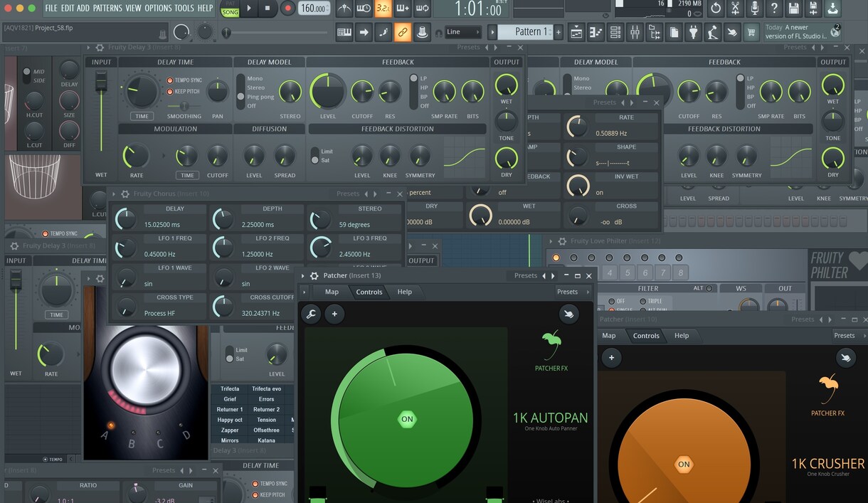Click the plus icon in Patcher Insert 13
Image resolution: width=868 pixels, height=503 pixels.
coord(334,314)
